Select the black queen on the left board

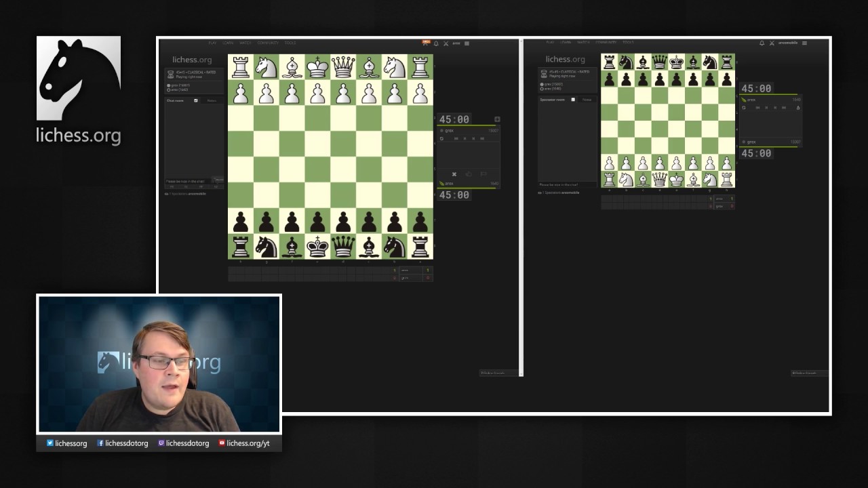[344, 246]
